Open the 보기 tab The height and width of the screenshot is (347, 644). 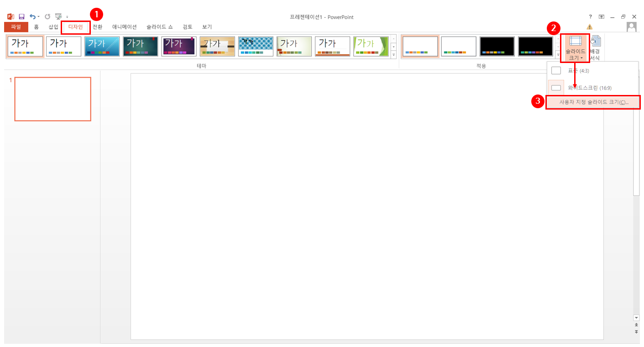tap(207, 27)
